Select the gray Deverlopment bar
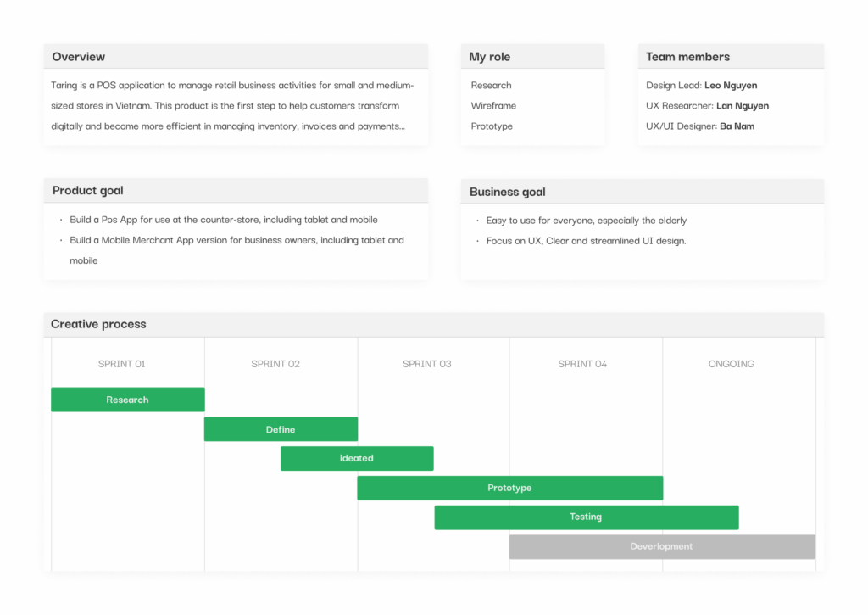Viewport: 868px width, 615px height. pos(662,546)
